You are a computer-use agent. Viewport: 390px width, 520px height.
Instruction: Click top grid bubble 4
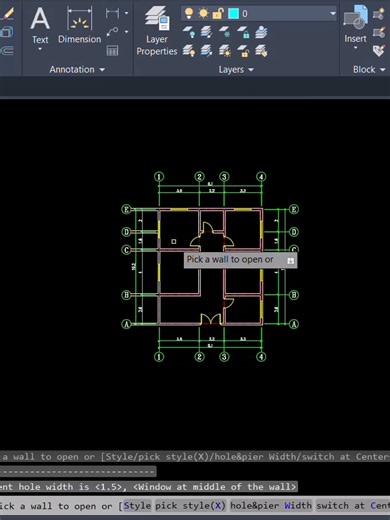tap(261, 177)
